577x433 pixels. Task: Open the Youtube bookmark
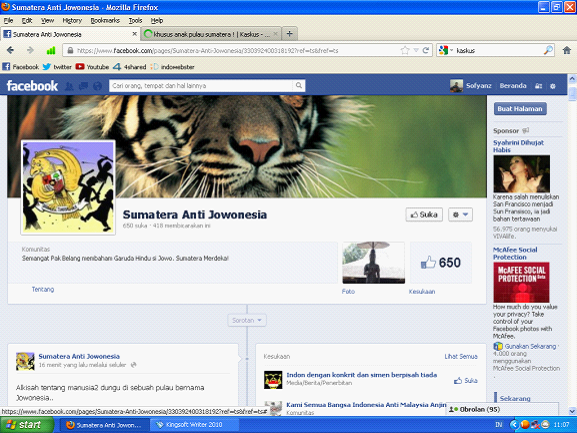92,67
